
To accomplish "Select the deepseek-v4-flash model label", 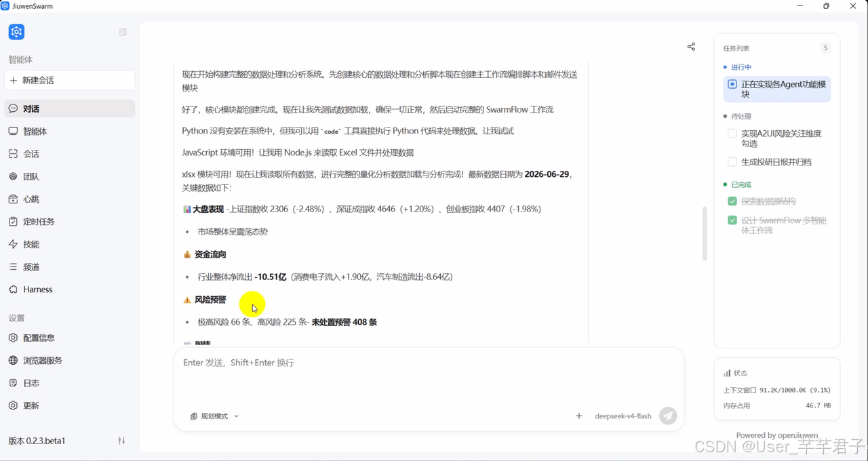I will (x=623, y=416).
